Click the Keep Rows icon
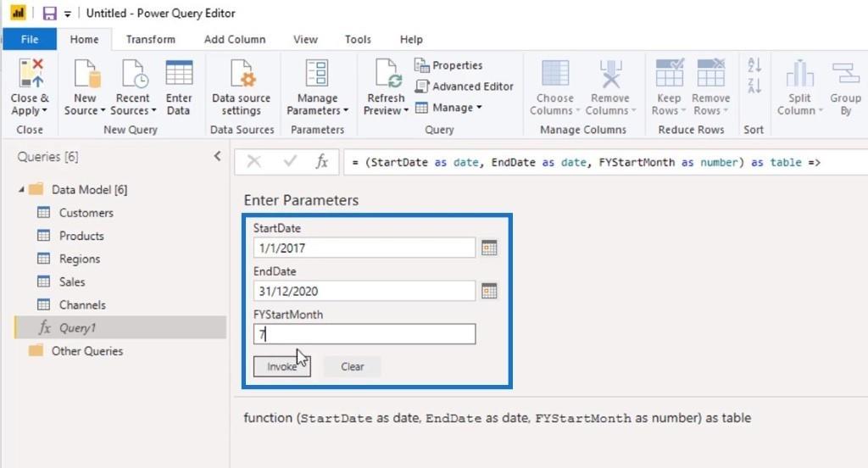The image size is (868, 468). point(670,73)
